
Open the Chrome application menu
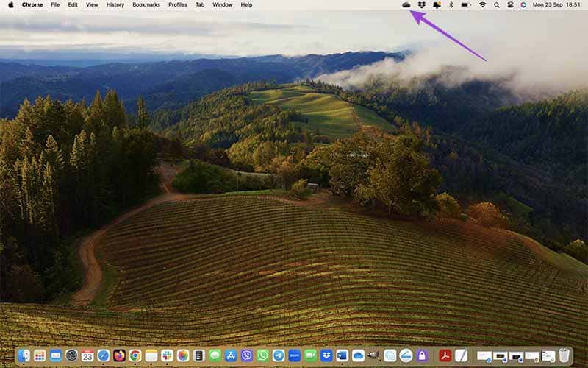[32, 5]
